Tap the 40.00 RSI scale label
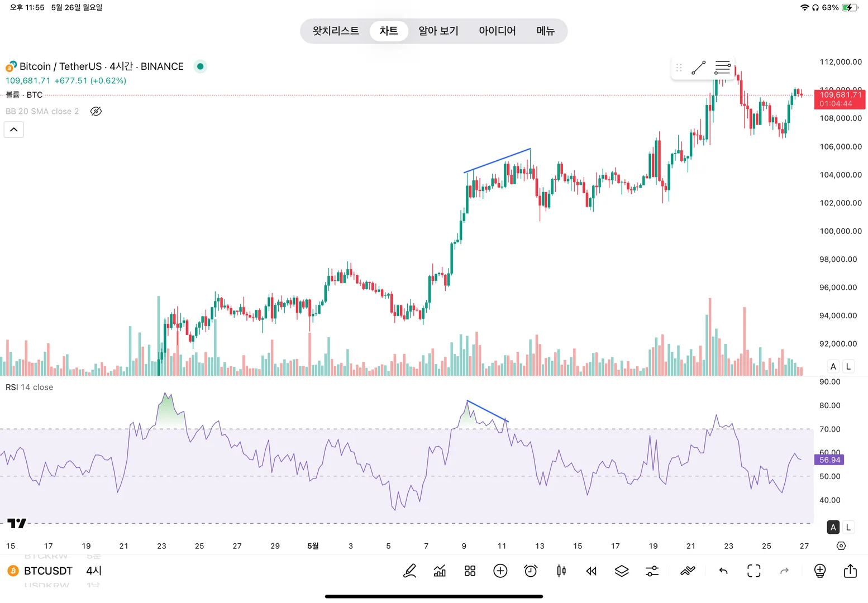This screenshot has height=603, width=868. [x=829, y=500]
